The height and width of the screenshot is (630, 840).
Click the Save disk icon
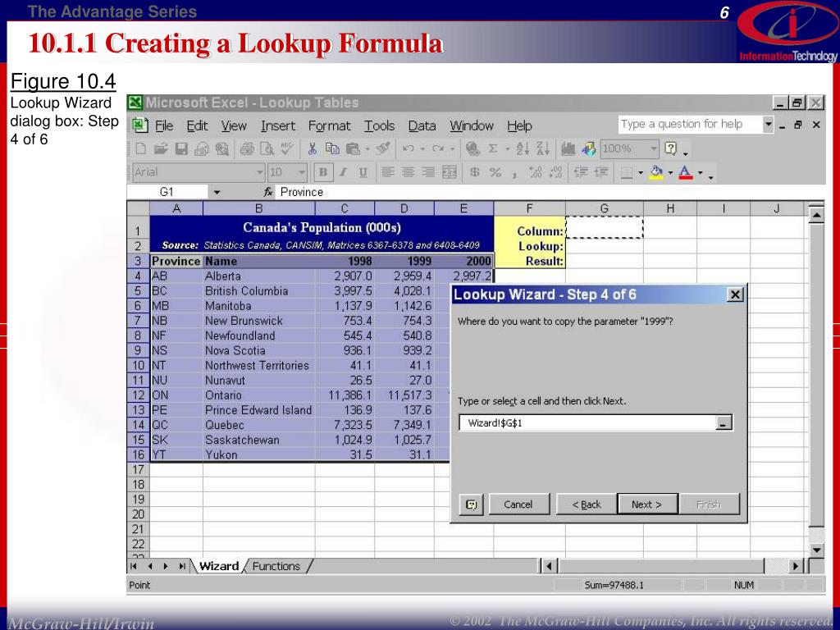coord(181,149)
